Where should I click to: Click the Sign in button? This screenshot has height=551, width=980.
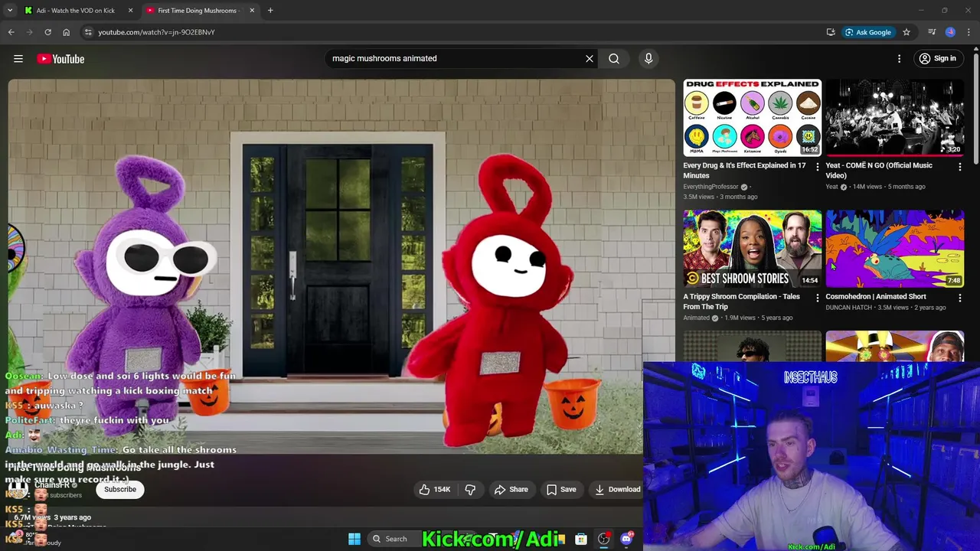(938, 58)
